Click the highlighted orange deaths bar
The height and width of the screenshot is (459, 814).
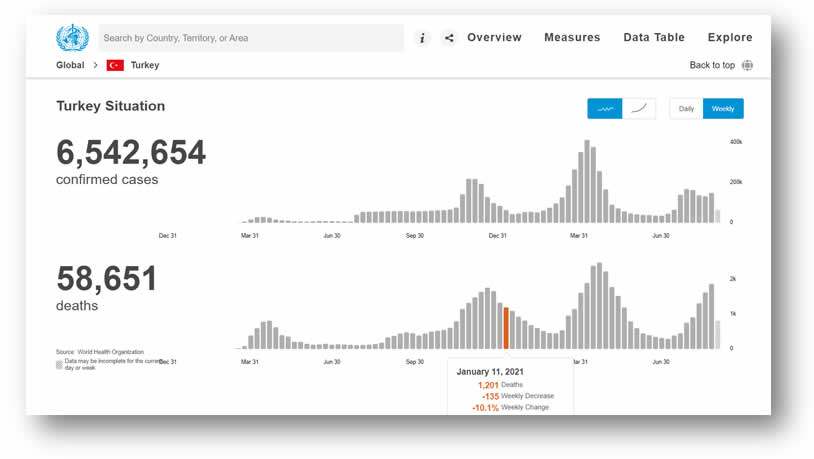tap(506, 329)
